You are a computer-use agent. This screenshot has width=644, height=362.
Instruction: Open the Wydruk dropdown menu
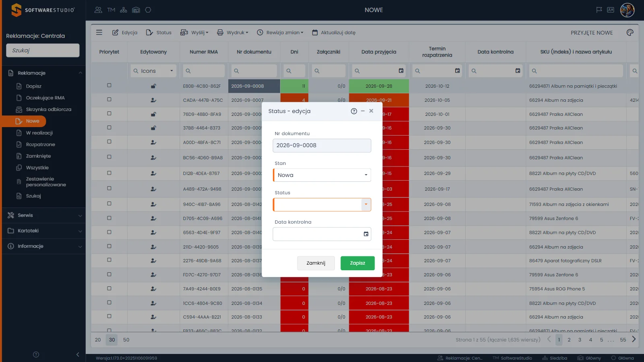pos(233,33)
